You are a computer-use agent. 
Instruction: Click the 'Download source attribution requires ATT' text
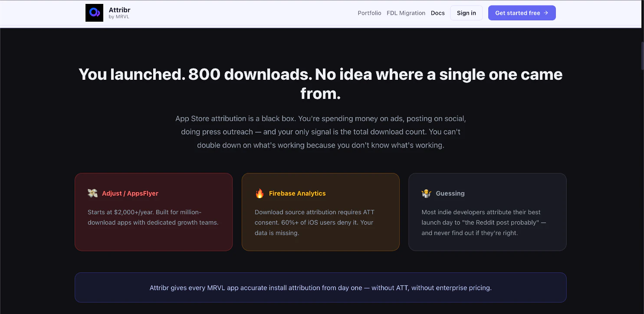coord(315,222)
